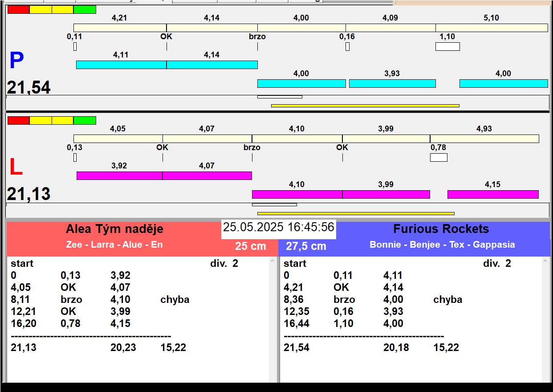Click the 21,13 total in Alea results list
Screen dimensions: 553x392
[23, 347]
